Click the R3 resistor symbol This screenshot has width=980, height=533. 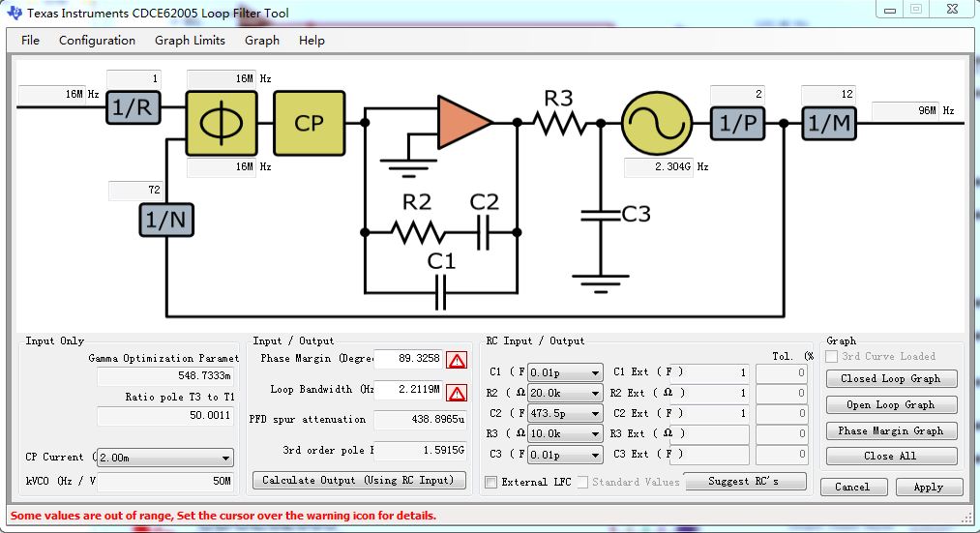559,123
